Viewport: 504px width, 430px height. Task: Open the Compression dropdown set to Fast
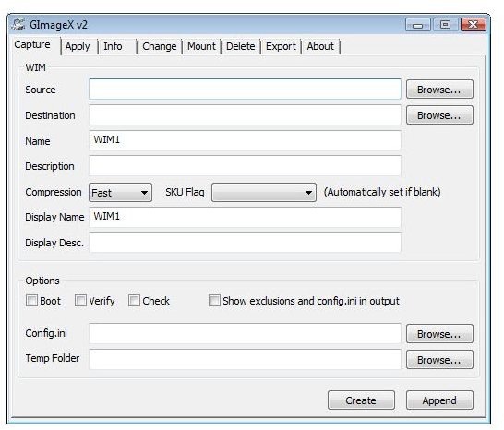pyautogui.click(x=120, y=193)
